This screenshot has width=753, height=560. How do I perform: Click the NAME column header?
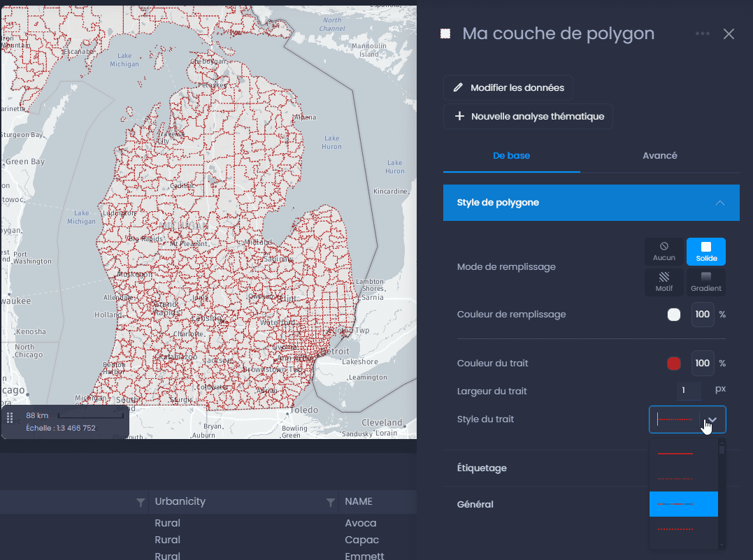(x=359, y=501)
